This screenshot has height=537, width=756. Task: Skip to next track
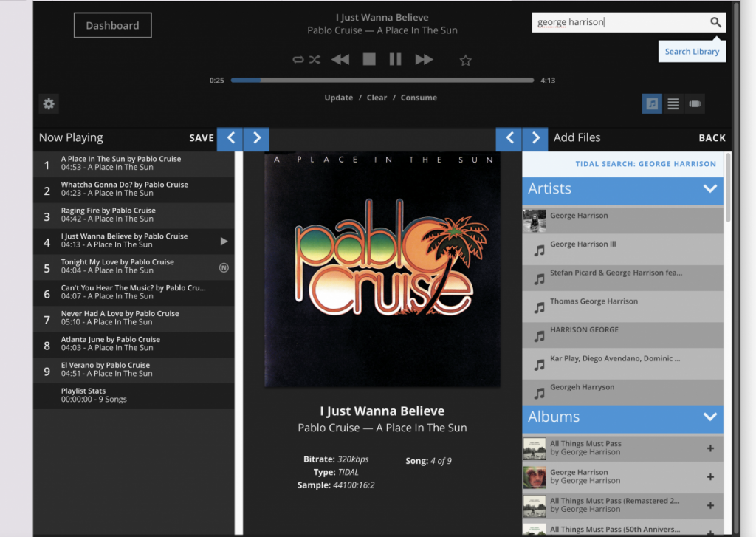[425, 60]
